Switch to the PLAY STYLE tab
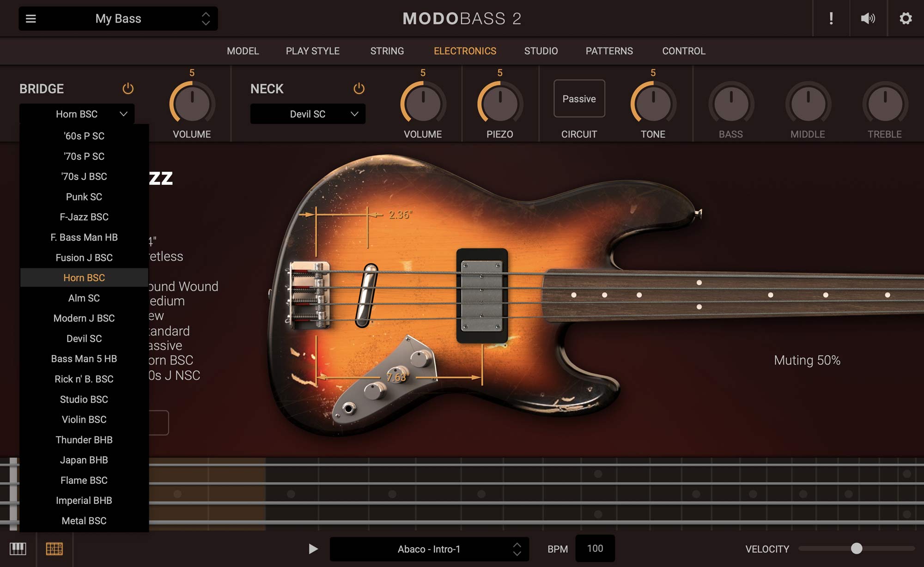This screenshot has width=924, height=567. click(313, 51)
